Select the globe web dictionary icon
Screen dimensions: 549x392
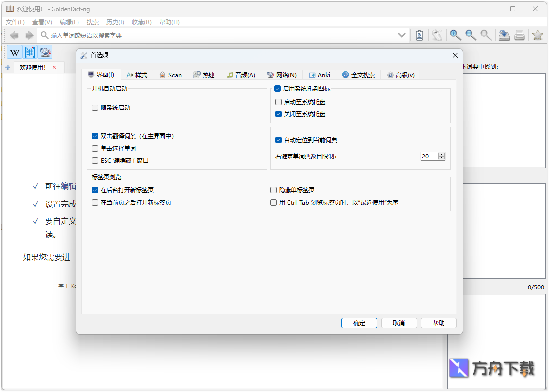pyautogui.click(x=45, y=52)
